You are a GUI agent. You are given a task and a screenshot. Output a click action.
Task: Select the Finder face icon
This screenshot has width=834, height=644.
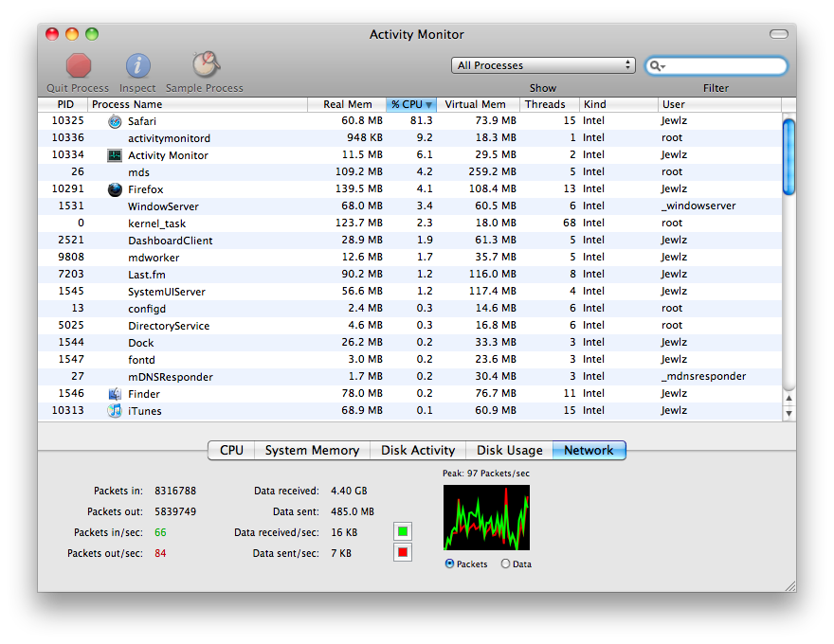point(115,394)
